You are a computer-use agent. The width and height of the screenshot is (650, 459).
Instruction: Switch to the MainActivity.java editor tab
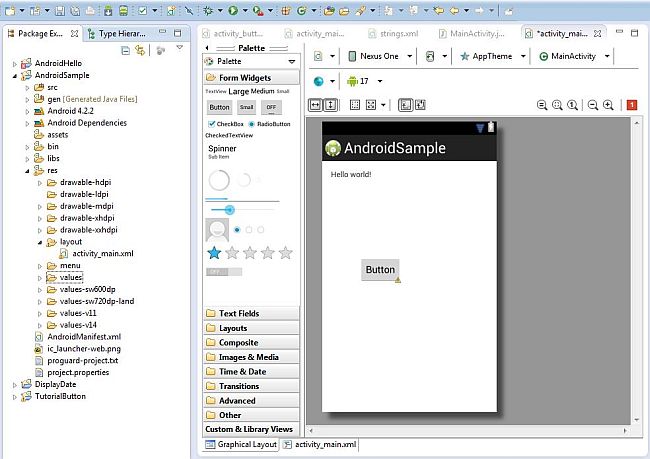tap(472, 34)
